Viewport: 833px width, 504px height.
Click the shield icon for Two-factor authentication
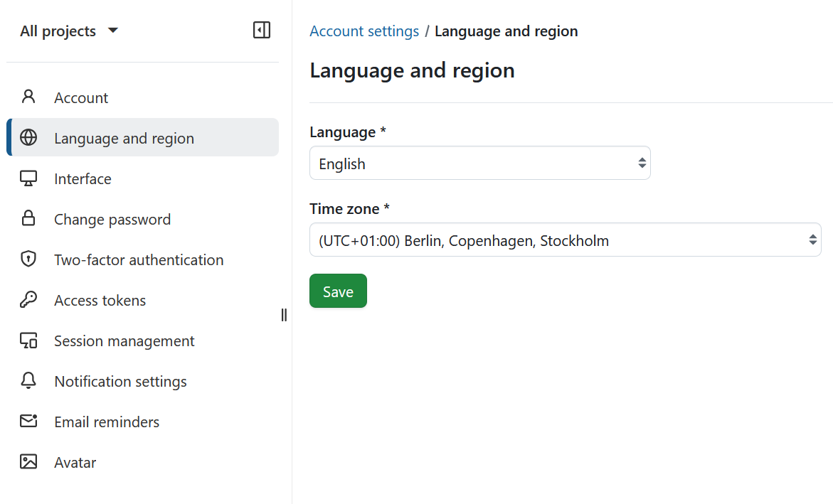click(28, 259)
